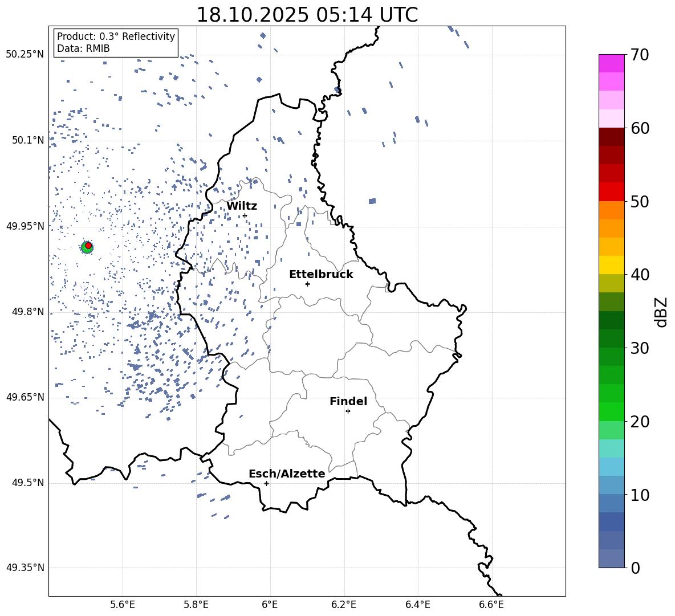The height and width of the screenshot is (616, 675).
Task: Click the yellow swatch just above 40
Action: point(612,265)
